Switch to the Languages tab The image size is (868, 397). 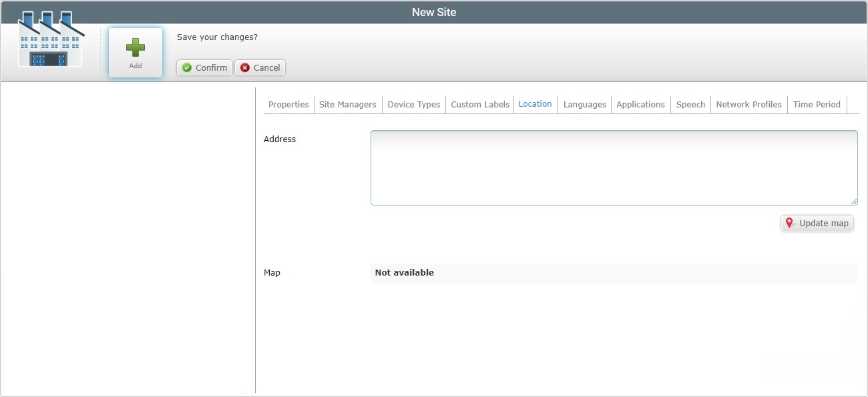584,104
